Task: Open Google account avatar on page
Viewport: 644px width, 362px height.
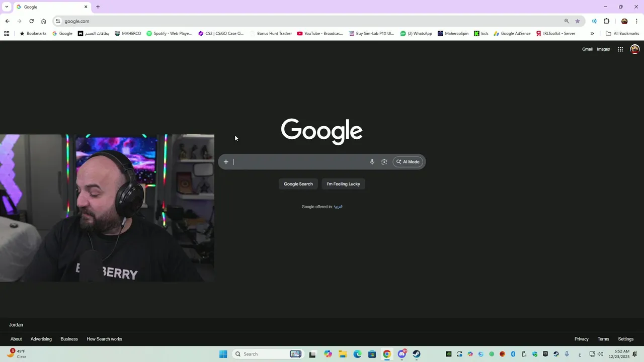Action: click(x=635, y=49)
